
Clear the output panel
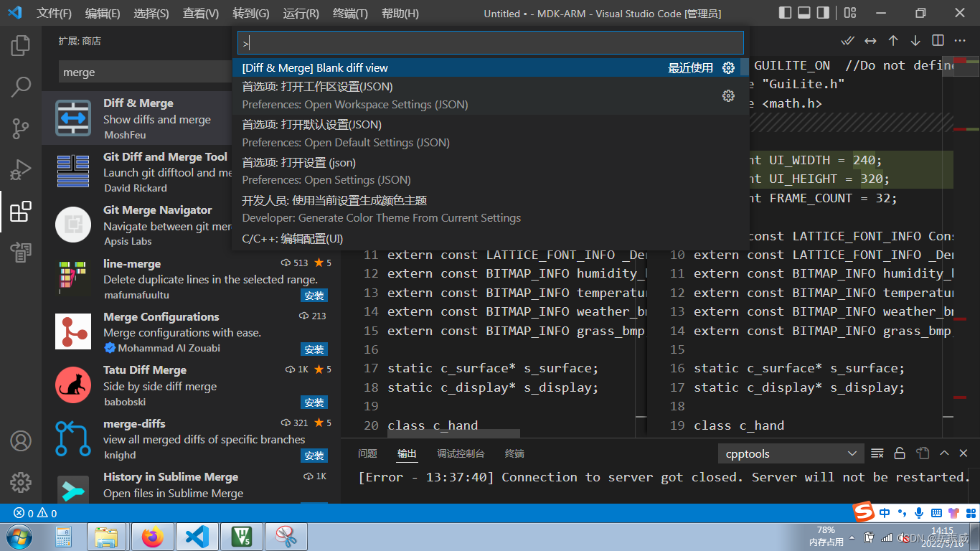click(x=877, y=453)
